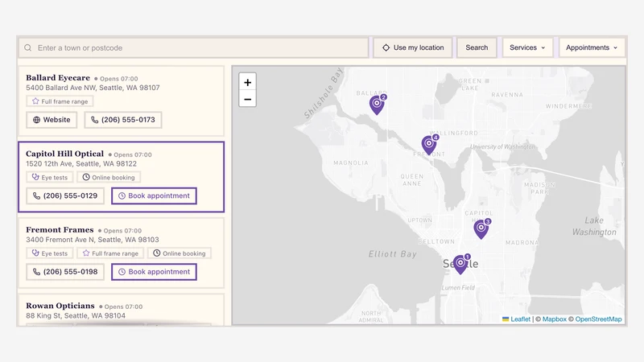Viewport: 644px width, 362px height.
Task: Open the Appointments dropdown
Action: 592,47
